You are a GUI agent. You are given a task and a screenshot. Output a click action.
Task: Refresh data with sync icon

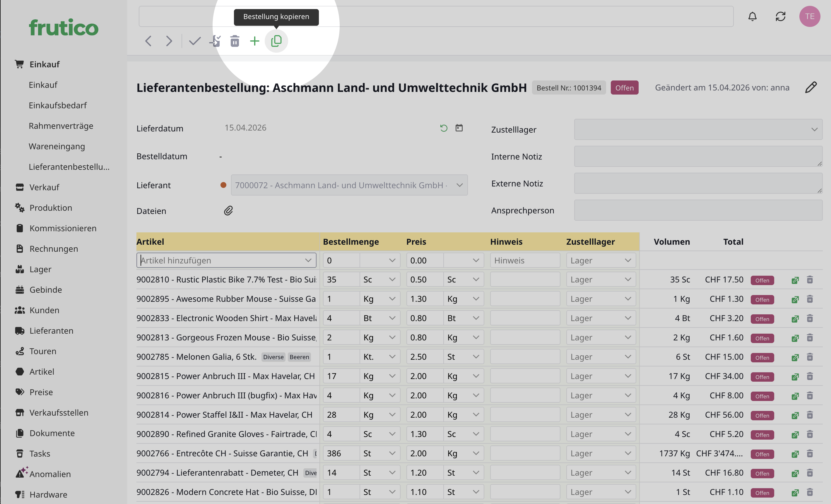pos(780,16)
